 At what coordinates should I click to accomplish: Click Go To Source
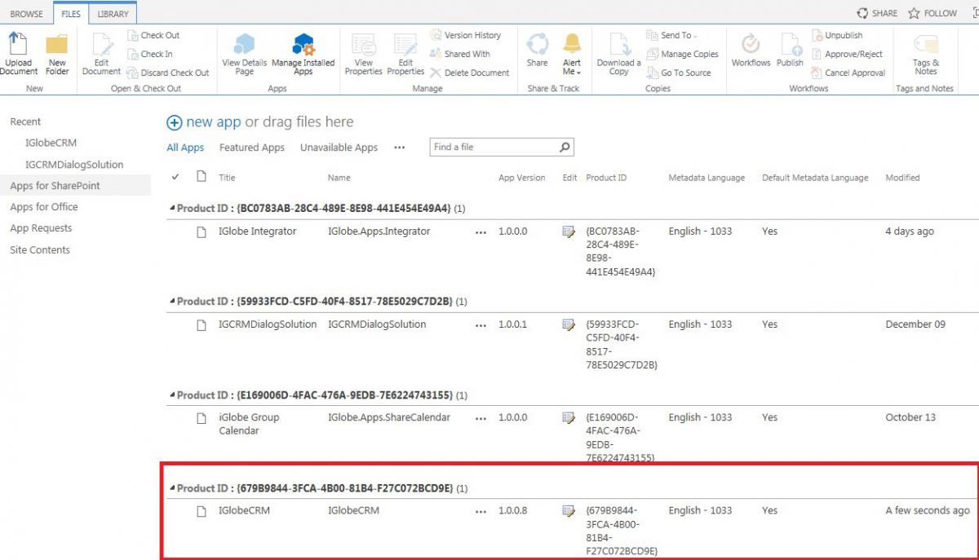[679, 73]
